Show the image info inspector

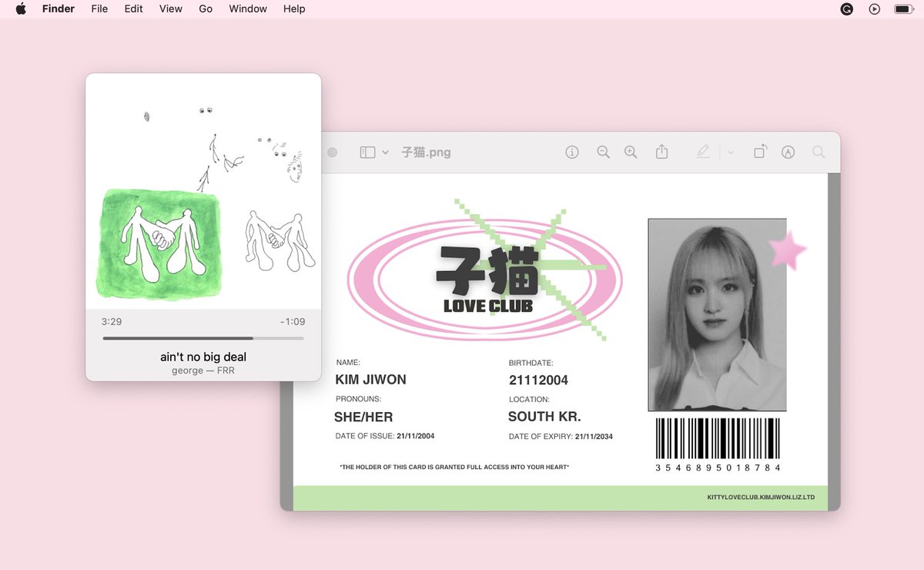[x=572, y=153]
